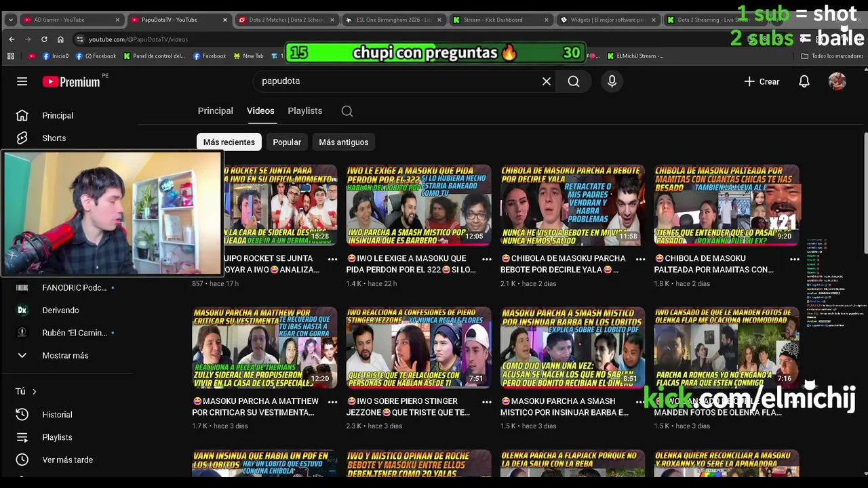Open Panel de control bookmark
The height and width of the screenshot is (488, 868).
(x=154, y=56)
